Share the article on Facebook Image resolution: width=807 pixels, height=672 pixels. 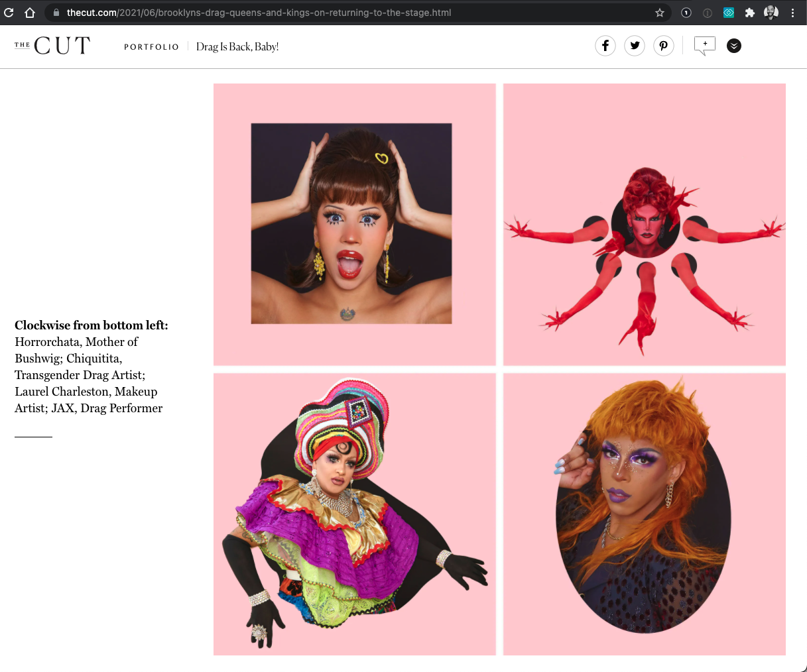[605, 46]
